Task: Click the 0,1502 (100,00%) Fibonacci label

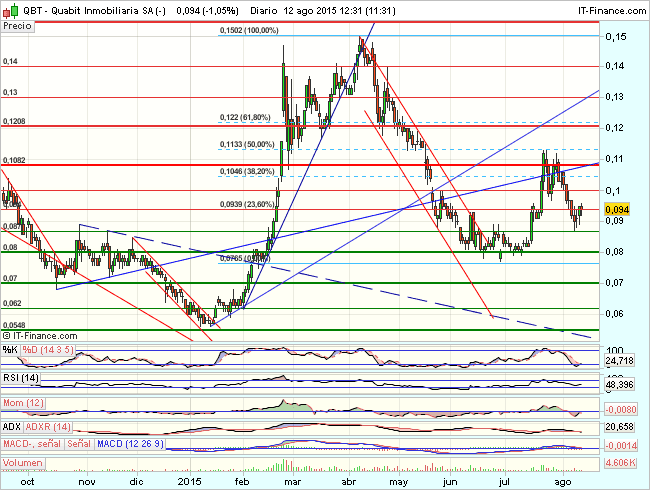Action: (249, 30)
